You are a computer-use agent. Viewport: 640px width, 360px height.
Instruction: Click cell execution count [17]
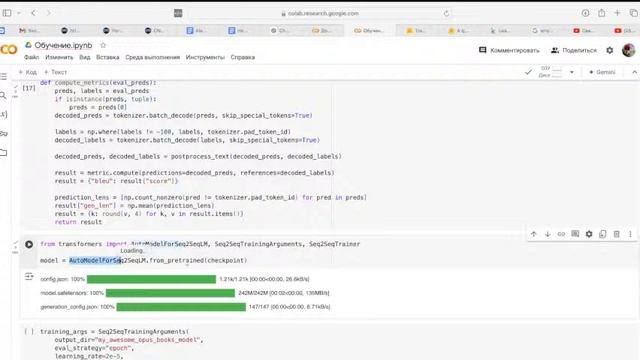29,88
